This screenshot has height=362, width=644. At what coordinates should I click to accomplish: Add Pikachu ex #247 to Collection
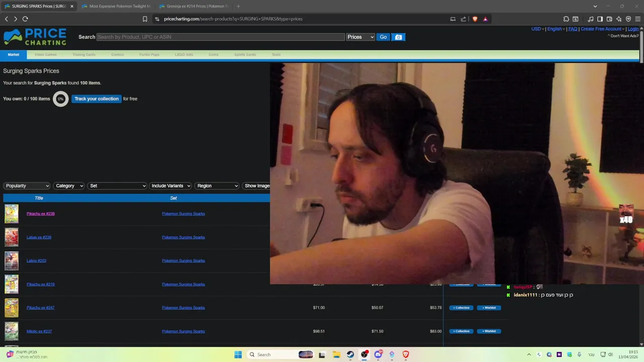461,308
